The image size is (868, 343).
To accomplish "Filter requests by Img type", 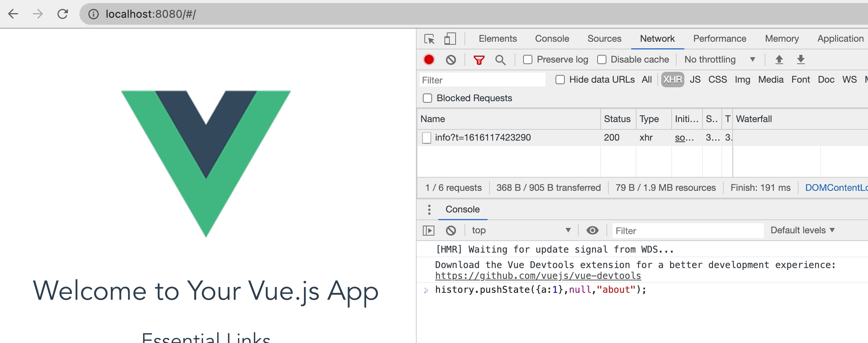I will 743,80.
